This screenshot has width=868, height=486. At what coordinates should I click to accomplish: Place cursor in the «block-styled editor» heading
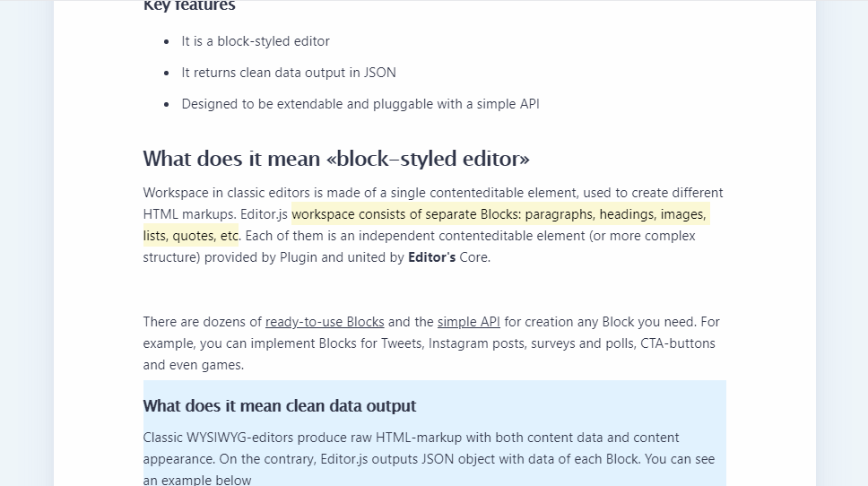(336, 159)
